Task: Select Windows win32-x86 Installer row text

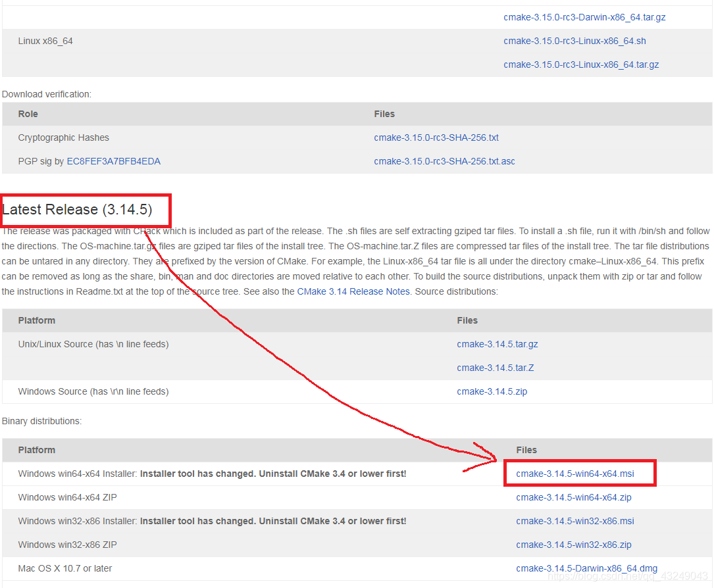Action: coord(212,521)
